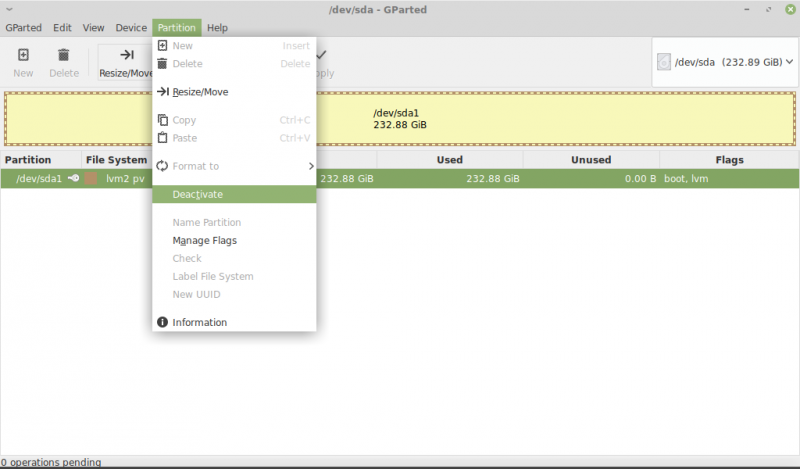Click the key lock icon next to /dev/sda1

pyautogui.click(x=73, y=178)
